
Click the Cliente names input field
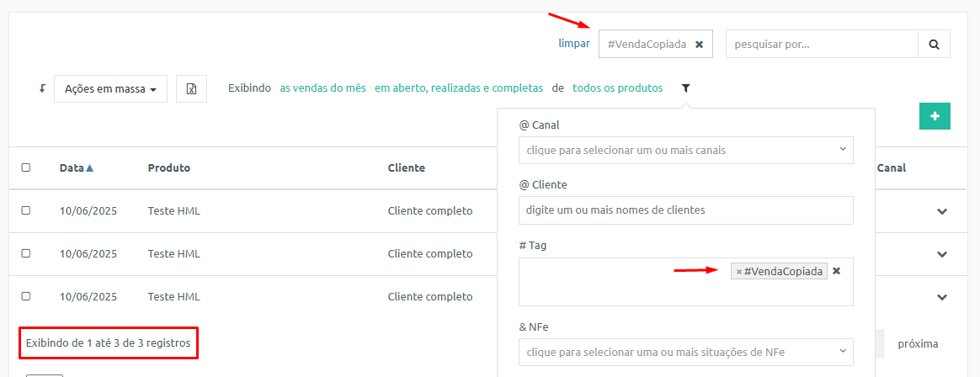(685, 210)
